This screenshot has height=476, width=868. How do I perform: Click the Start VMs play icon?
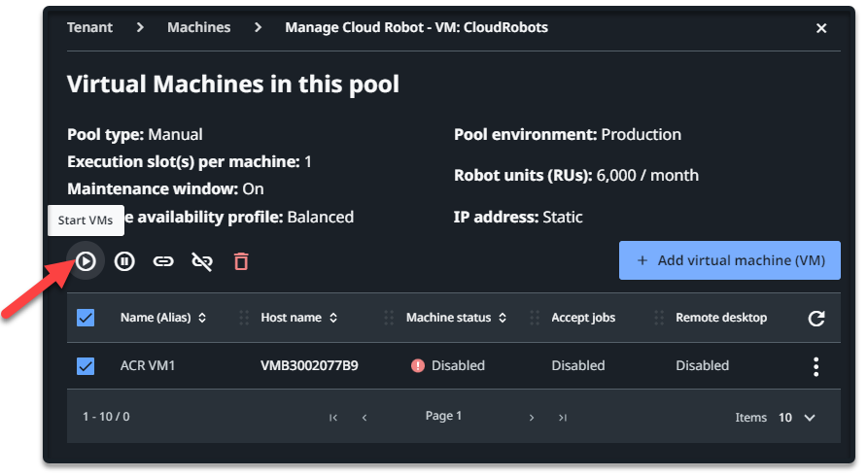(86, 260)
